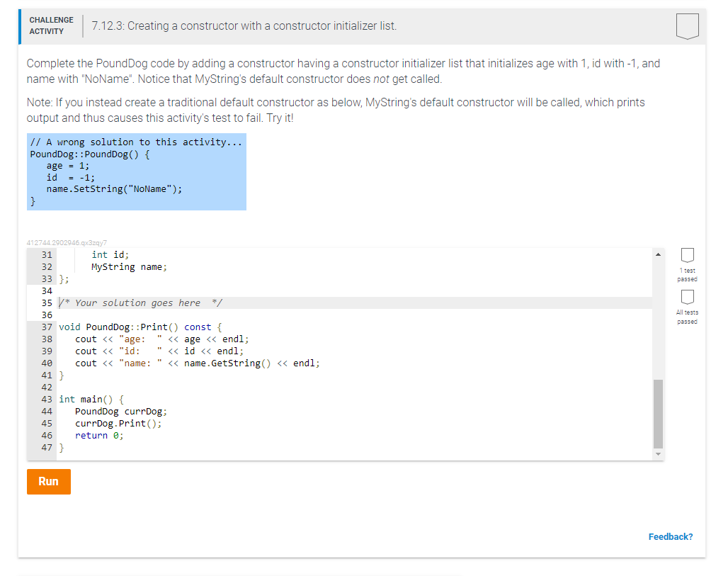The image size is (728, 576).
Task: Click the 'void PoundDog::Print() const {' line
Action: 140,327
